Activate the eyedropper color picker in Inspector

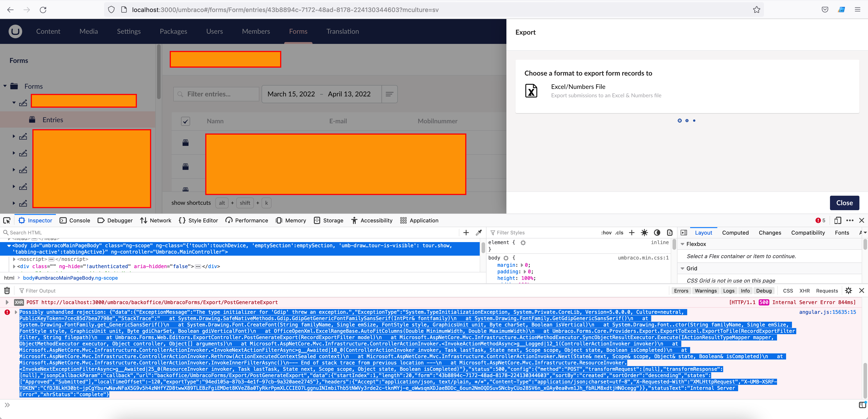pos(479,232)
